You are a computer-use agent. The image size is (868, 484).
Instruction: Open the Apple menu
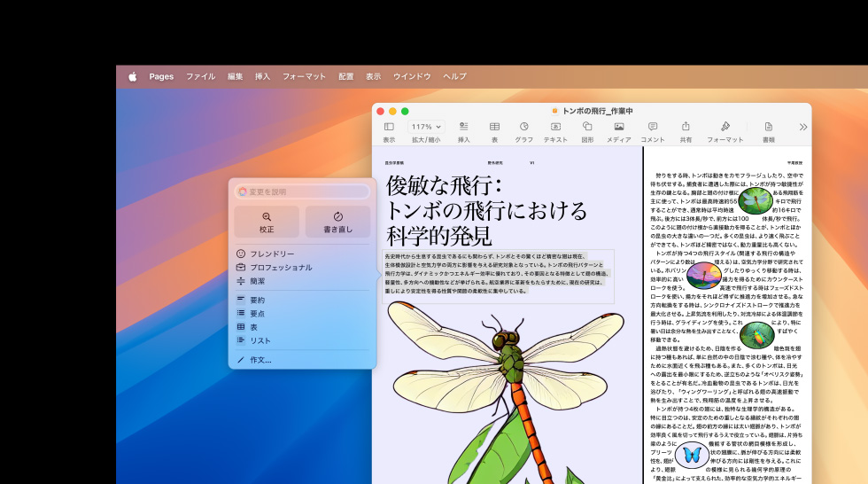pos(132,76)
